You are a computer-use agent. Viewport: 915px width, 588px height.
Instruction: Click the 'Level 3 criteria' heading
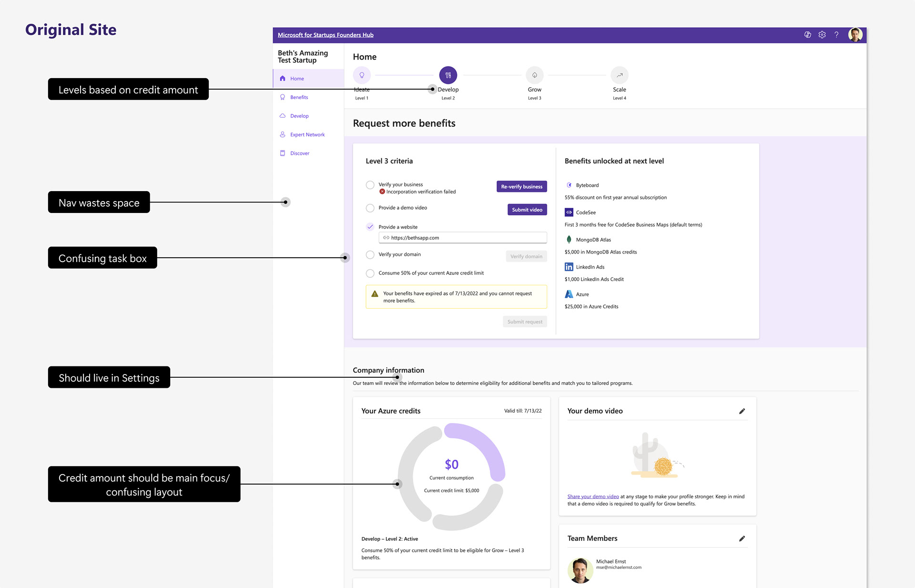[389, 161]
